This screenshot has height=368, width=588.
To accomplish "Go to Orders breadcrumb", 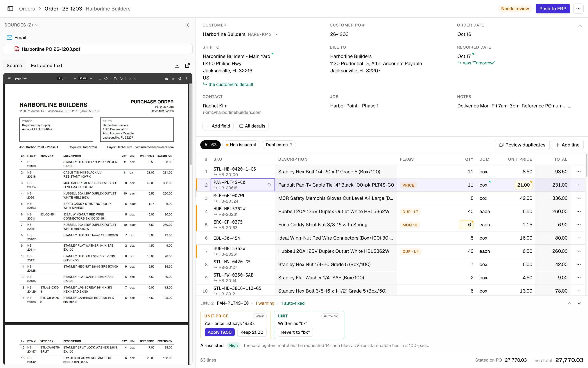I will [x=27, y=9].
